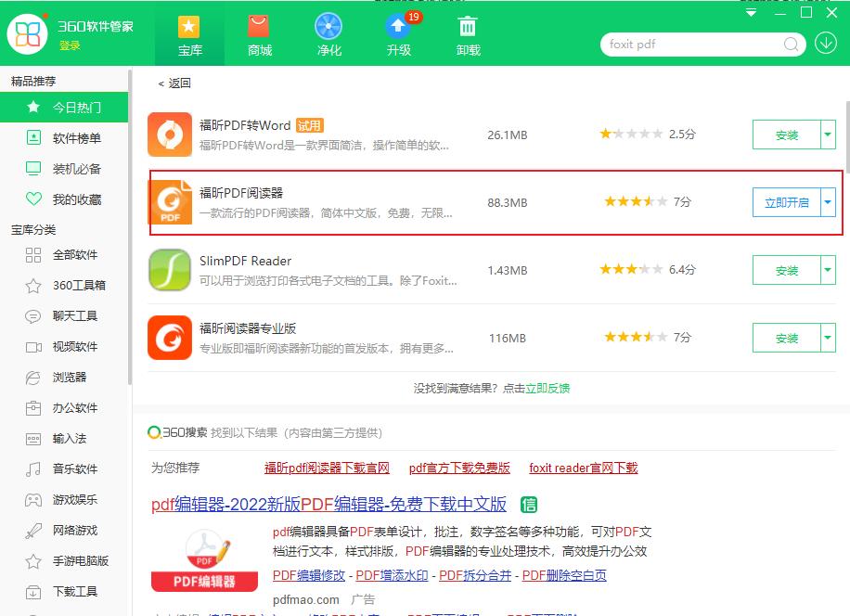Viewport: 850px width, 616px height.
Task: Click the 登录 login link
Action: pyautogui.click(x=70, y=44)
